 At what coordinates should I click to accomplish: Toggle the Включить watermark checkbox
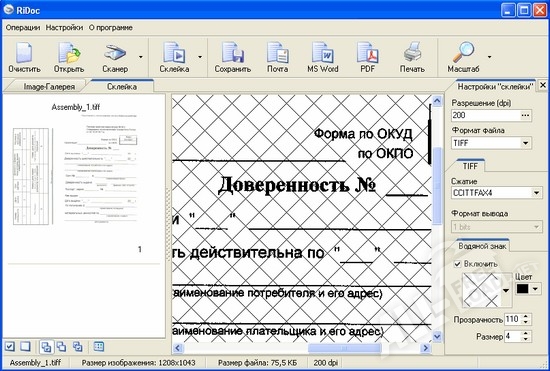[457, 264]
